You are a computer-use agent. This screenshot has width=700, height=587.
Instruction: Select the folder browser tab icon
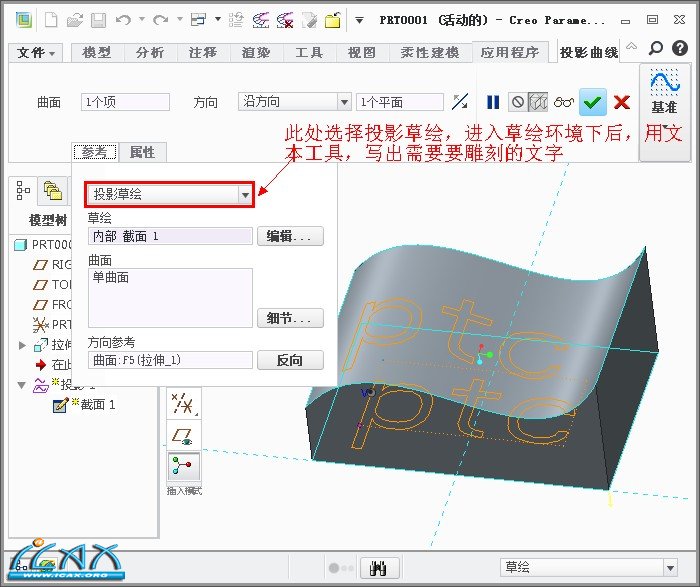tap(53, 191)
